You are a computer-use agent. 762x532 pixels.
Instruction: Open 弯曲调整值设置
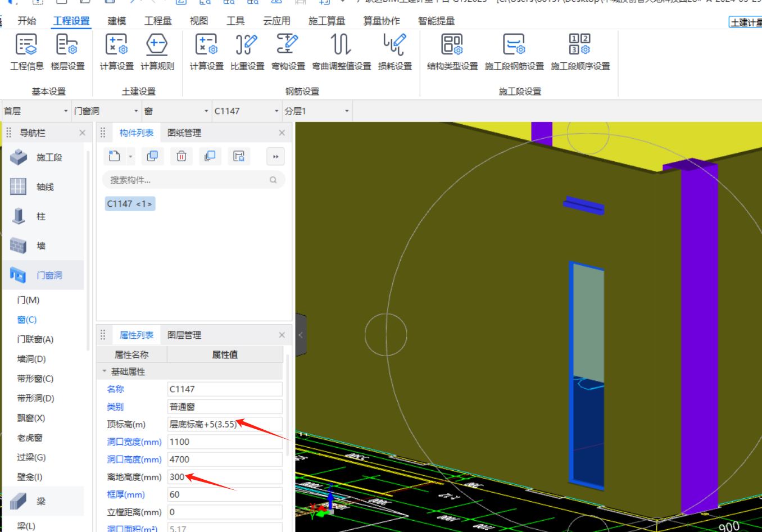(342, 52)
